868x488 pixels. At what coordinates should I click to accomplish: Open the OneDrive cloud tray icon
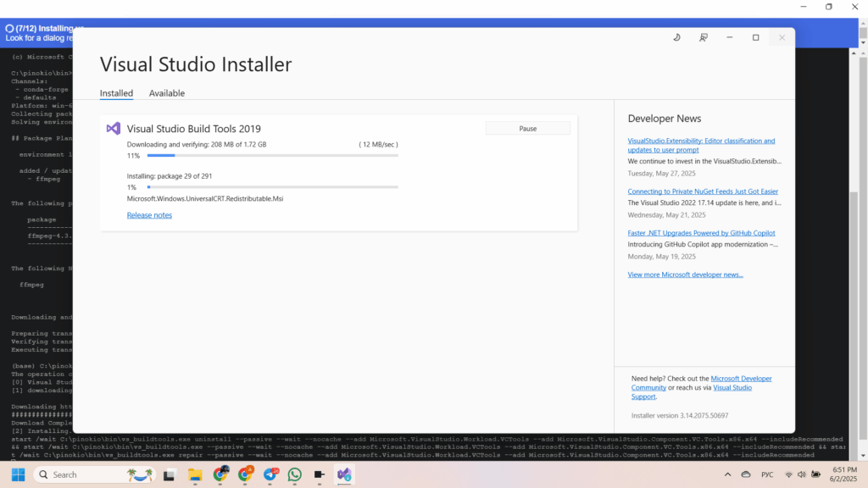click(x=746, y=474)
